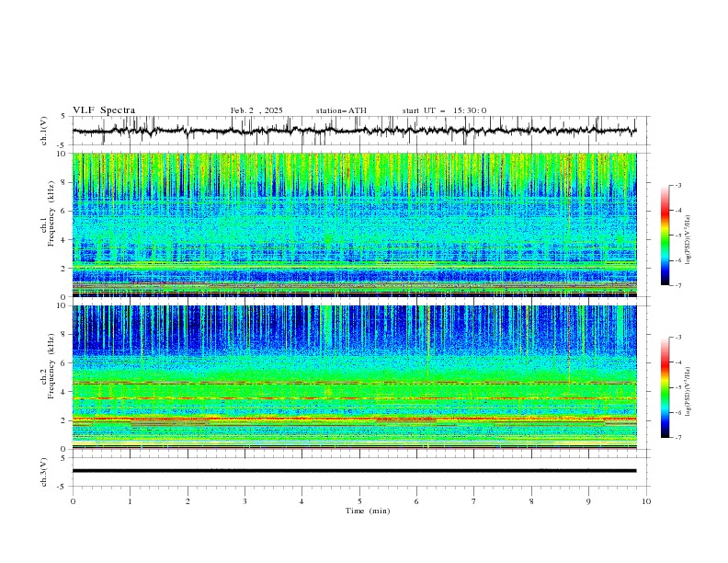Click the upper colorbar "log(PSD)(V²/Hz)" label

688,240
